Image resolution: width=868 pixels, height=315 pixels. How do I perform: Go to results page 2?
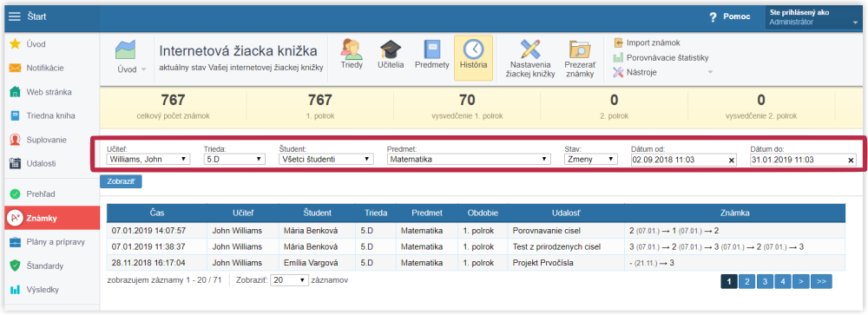[x=746, y=282]
